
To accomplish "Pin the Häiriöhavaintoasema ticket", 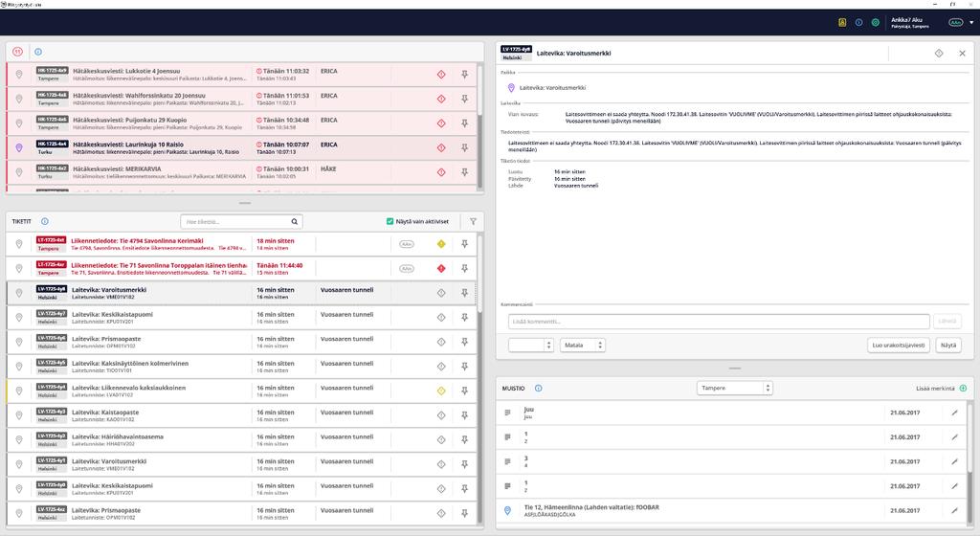I will click(464, 439).
